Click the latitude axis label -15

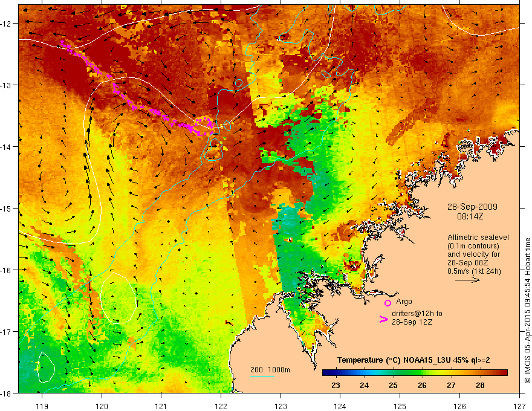point(7,208)
